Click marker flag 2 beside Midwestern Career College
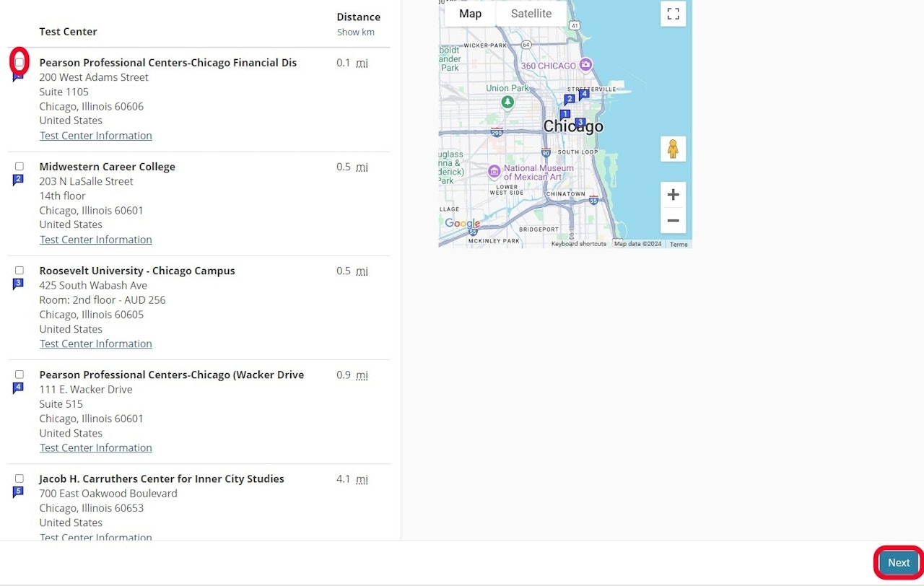924x586 pixels. [x=18, y=180]
